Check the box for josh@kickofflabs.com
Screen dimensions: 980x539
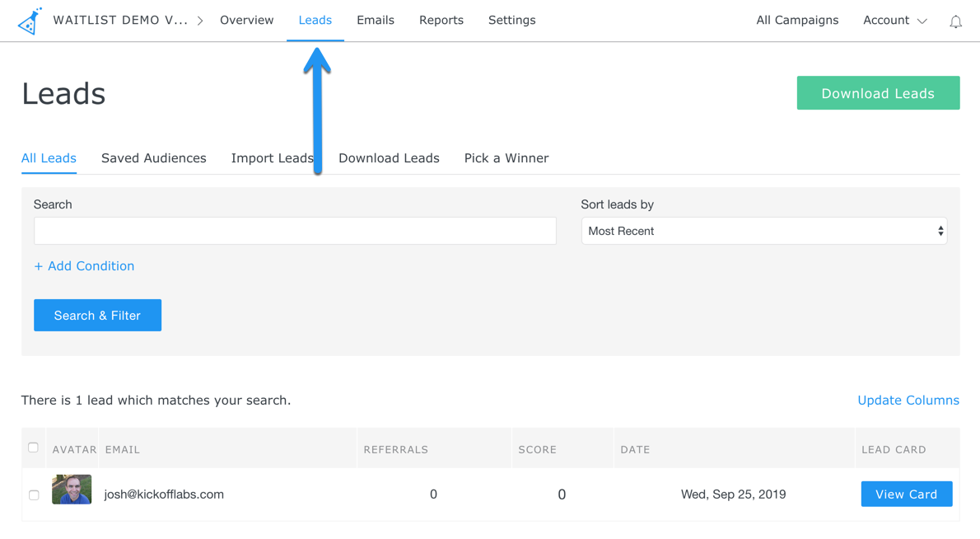pos(34,494)
